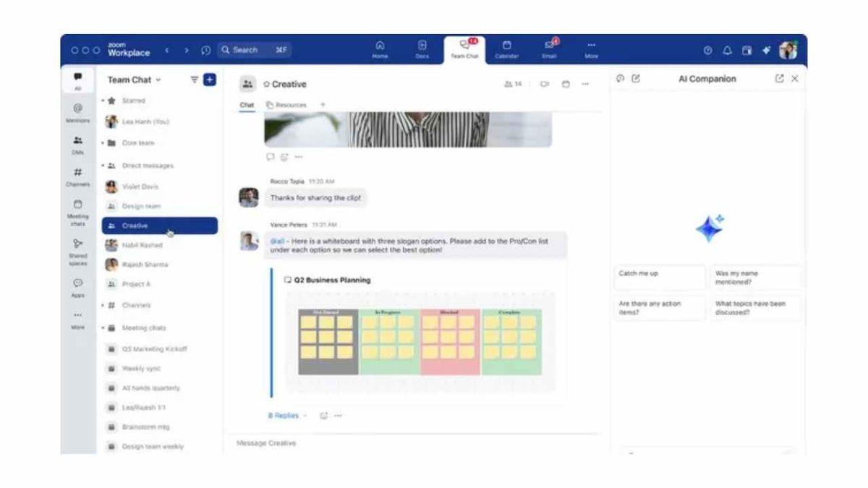Open the Apps sidebar icon
868x488 pixels.
coord(77,287)
